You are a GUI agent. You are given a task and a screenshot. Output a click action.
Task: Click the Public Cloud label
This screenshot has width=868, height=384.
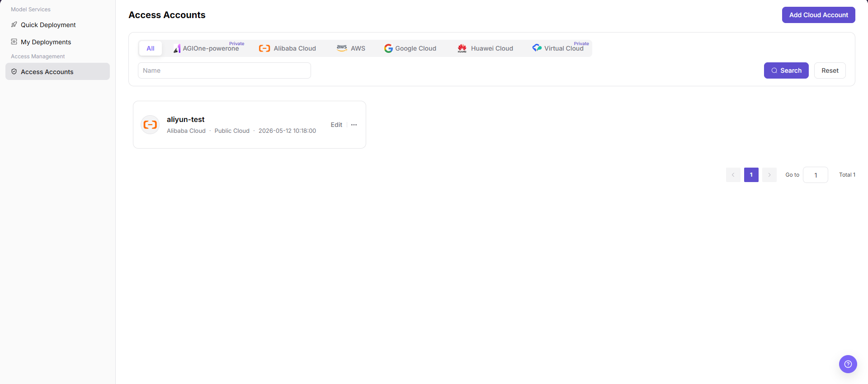[x=232, y=131]
